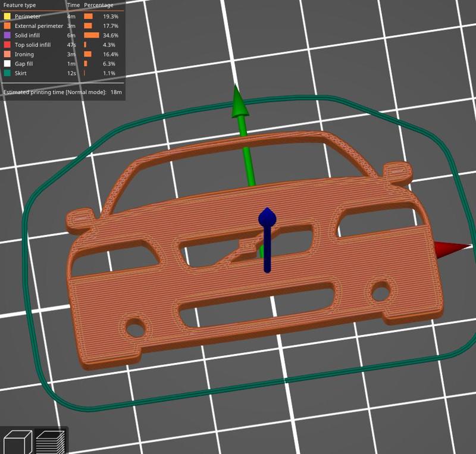Select the Gap fill feature label
Screen dimensions: 476x454
click(24, 64)
